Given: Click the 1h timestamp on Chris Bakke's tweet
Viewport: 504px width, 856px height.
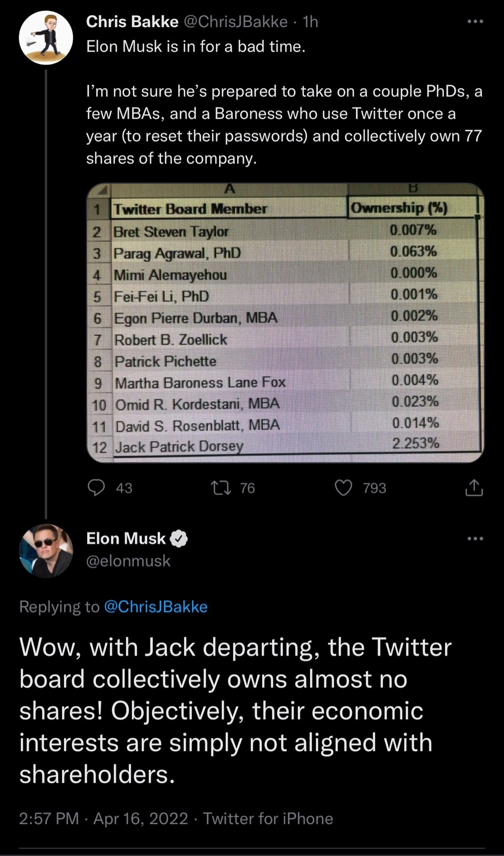Looking at the screenshot, I should [311, 22].
